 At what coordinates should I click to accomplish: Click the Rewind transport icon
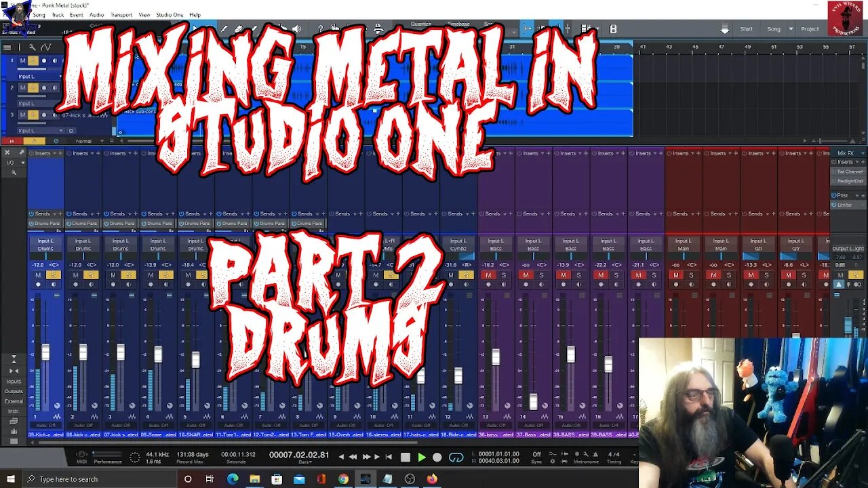353,457
